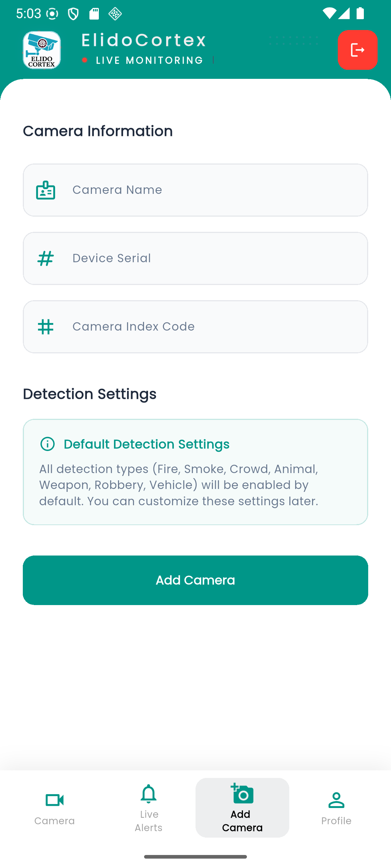Click the ID badge icon beside Camera Name
Viewport: 391px width, 868px height.
point(46,190)
